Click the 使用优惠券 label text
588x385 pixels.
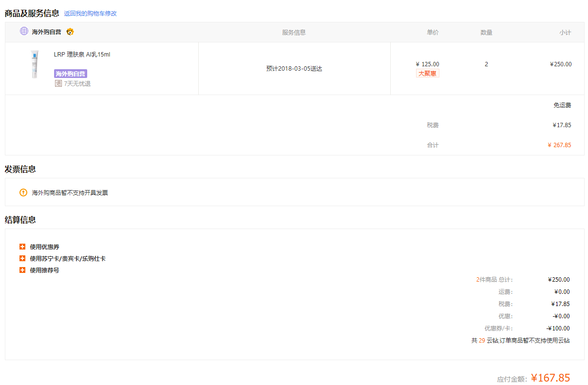coord(44,247)
